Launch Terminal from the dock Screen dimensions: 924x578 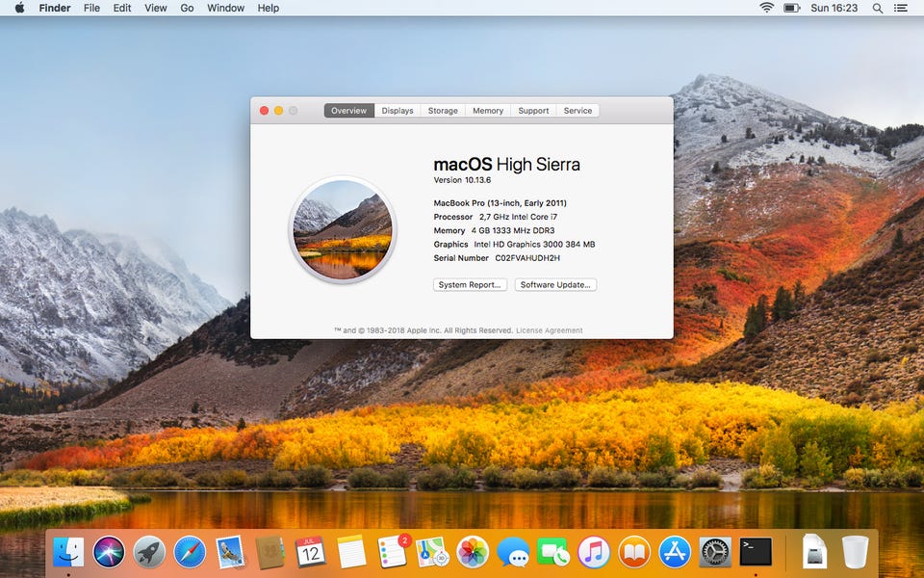click(x=756, y=552)
